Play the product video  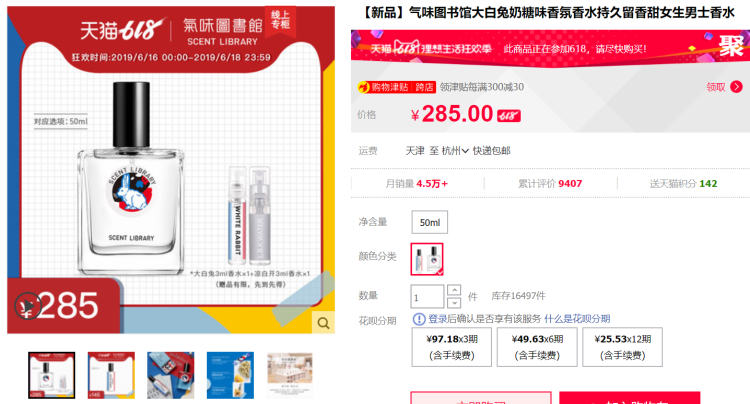(x=27, y=306)
